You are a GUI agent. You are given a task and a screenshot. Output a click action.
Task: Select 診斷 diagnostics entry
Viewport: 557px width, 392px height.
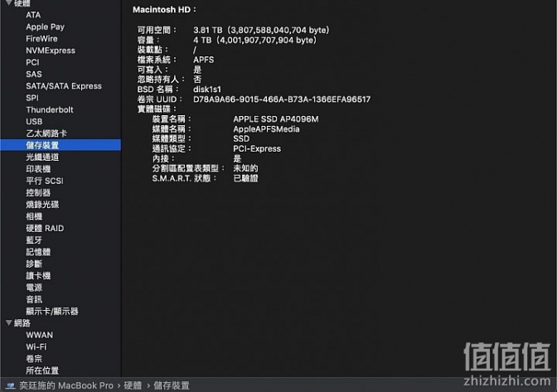(34, 264)
